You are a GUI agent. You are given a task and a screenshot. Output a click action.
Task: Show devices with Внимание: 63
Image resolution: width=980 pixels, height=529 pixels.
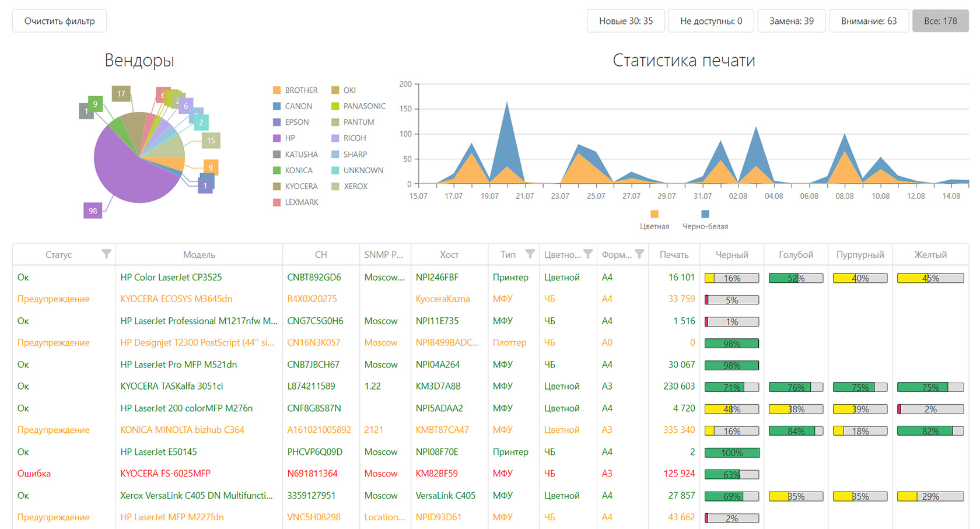[x=869, y=21]
